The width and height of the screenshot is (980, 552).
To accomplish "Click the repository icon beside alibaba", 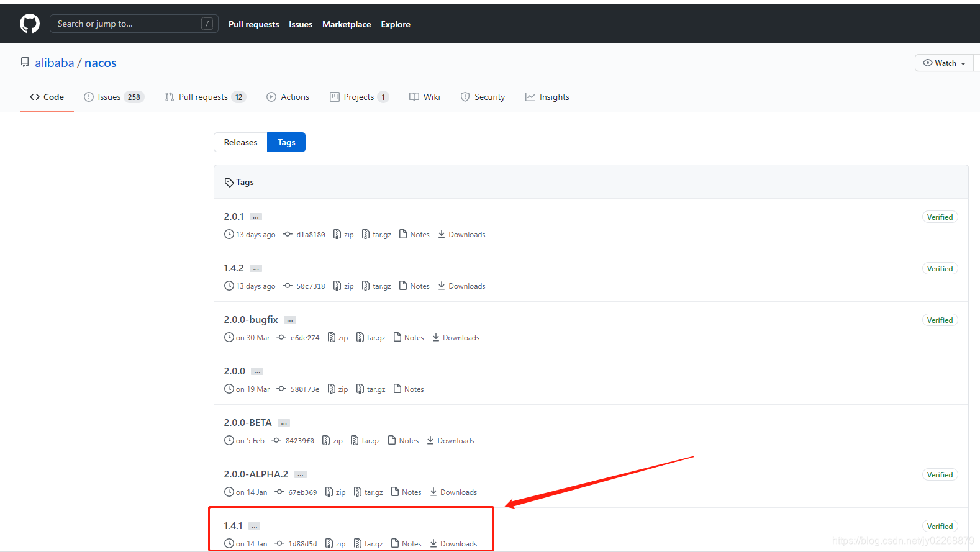I will (25, 62).
